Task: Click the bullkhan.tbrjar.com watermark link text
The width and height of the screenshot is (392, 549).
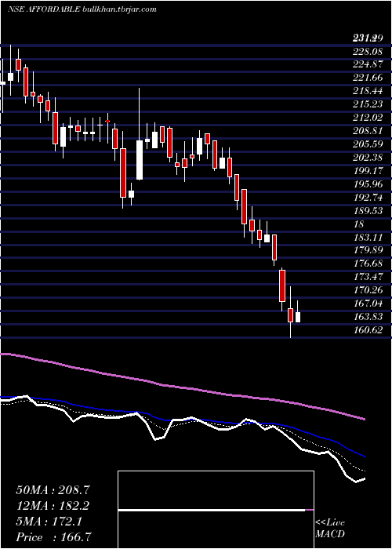Action: click(119, 9)
